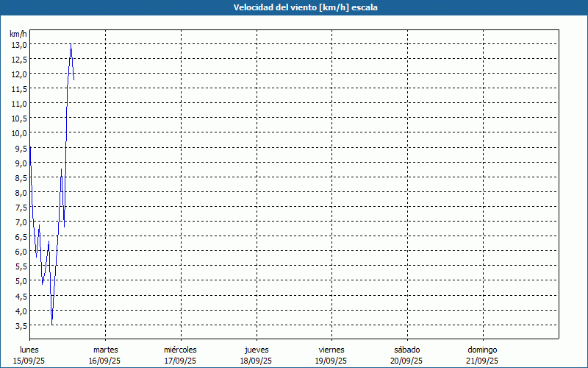The image size is (588, 368).
Task: Select the 5,0 y-axis value
Action: pyautogui.click(x=21, y=281)
